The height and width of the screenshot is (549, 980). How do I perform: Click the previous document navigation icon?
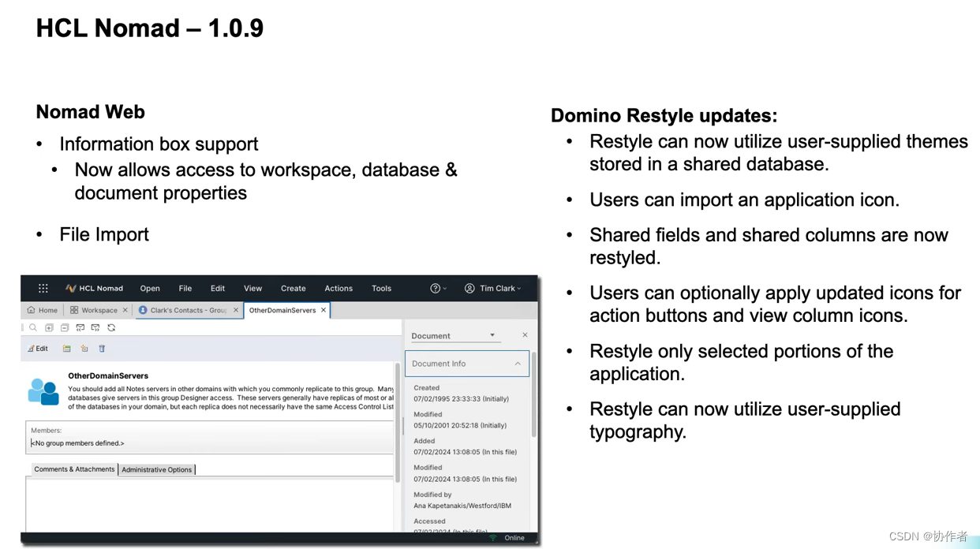(x=80, y=327)
